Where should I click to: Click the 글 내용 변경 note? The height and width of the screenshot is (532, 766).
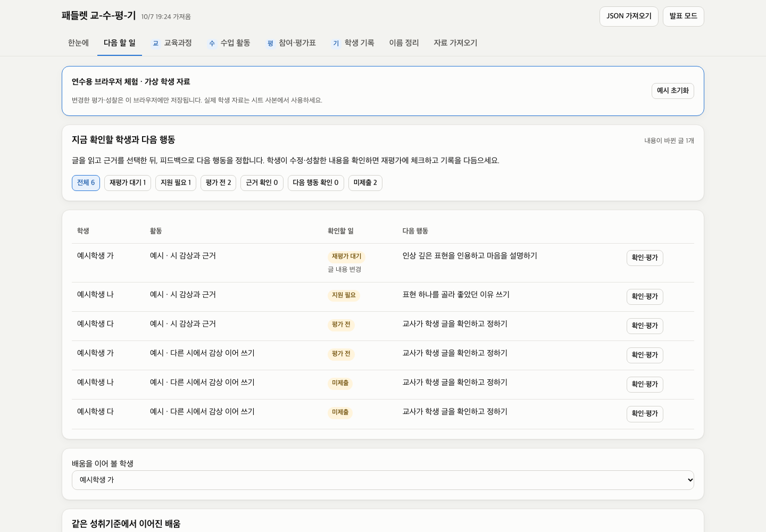point(344,270)
